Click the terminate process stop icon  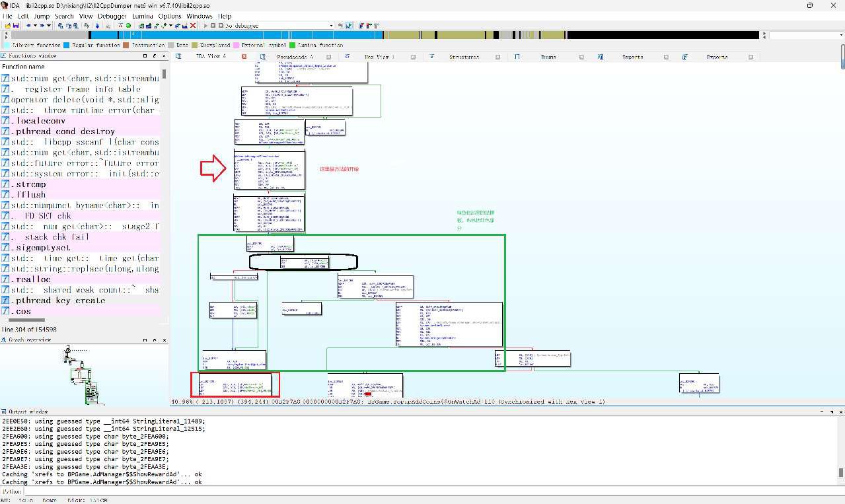(221, 26)
